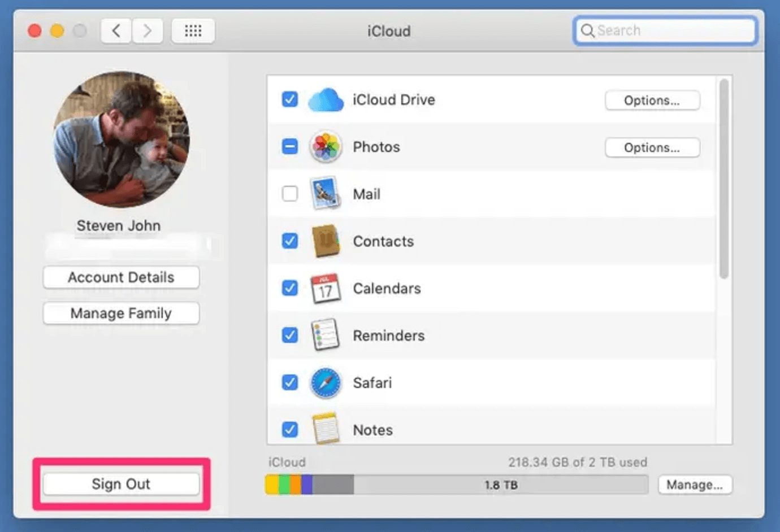Enable Mail syncing with iCloud
This screenshot has width=780, height=532.
(289, 194)
